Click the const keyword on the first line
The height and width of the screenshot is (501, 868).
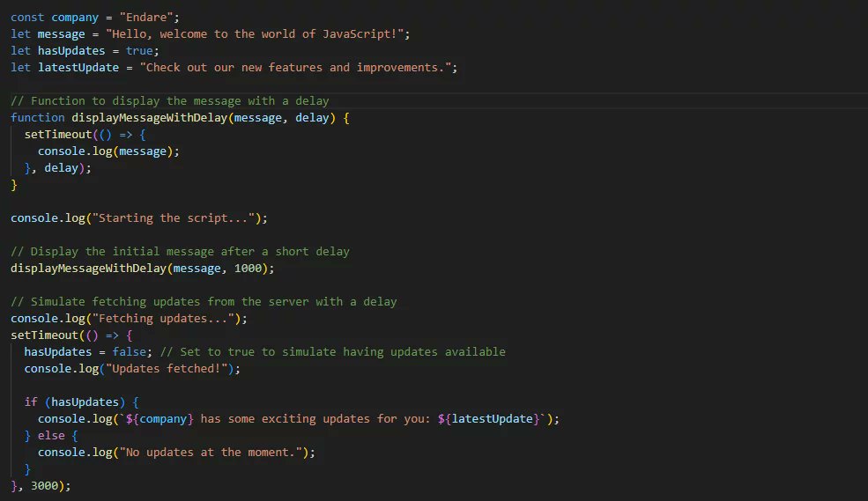[27, 17]
